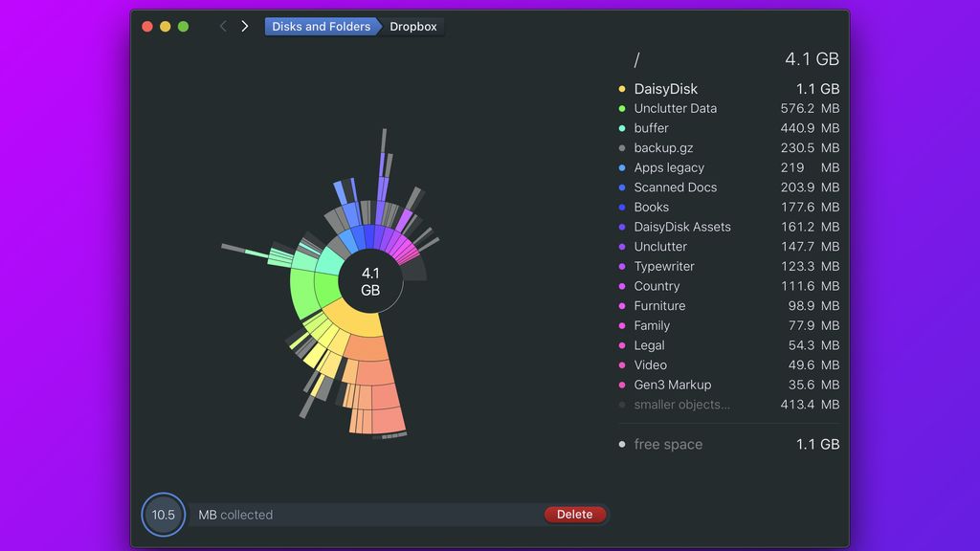Click the red Delete button
This screenshot has width=980, height=551.
click(x=575, y=514)
